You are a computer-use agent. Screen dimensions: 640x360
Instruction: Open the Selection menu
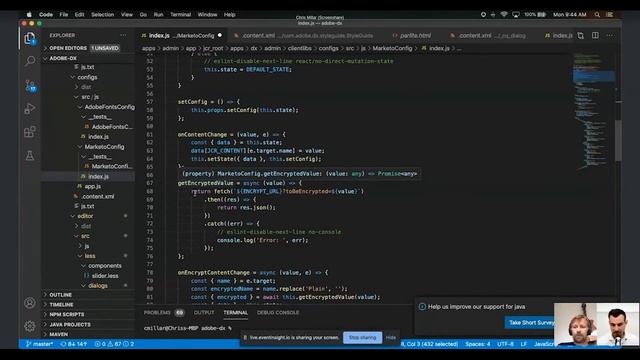[x=102, y=14]
